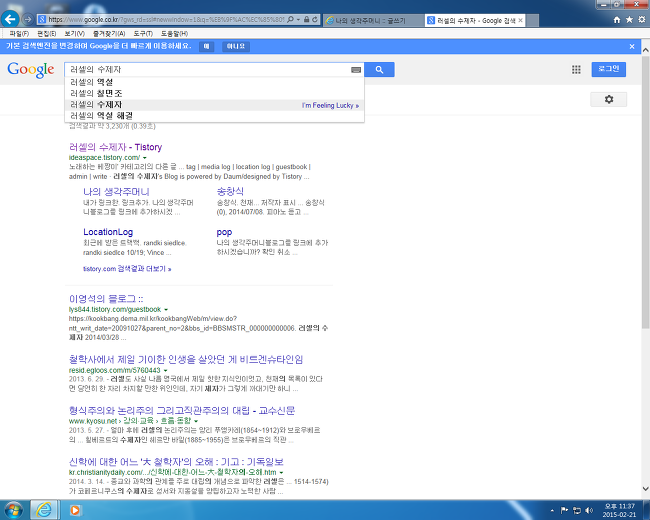Open the browser Home icon

click(x=616, y=19)
